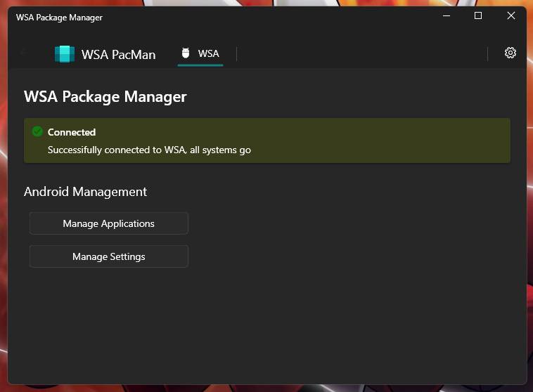Image resolution: width=533 pixels, height=392 pixels.
Task: Click the 'Successfully connected to WSA' message
Action: (x=149, y=150)
